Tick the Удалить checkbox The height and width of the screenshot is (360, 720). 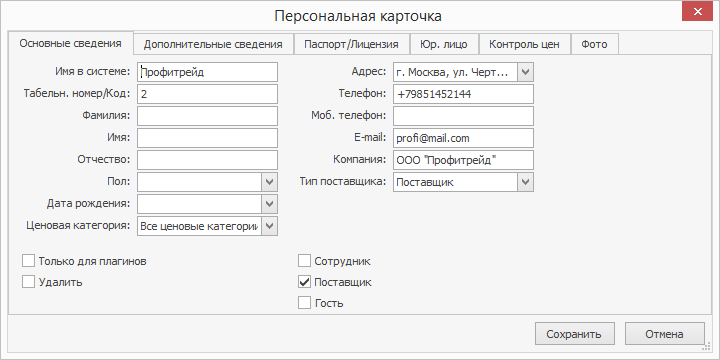28,281
